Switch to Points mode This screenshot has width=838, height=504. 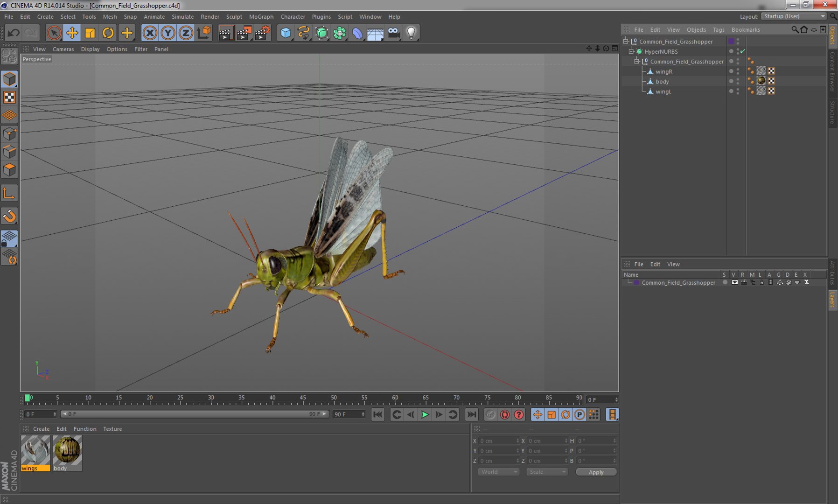coord(10,134)
